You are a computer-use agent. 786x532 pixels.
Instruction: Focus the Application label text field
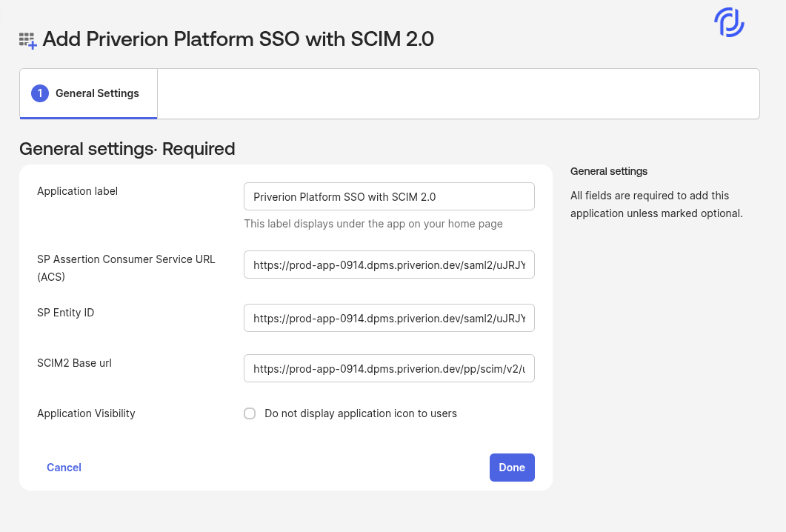point(389,197)
